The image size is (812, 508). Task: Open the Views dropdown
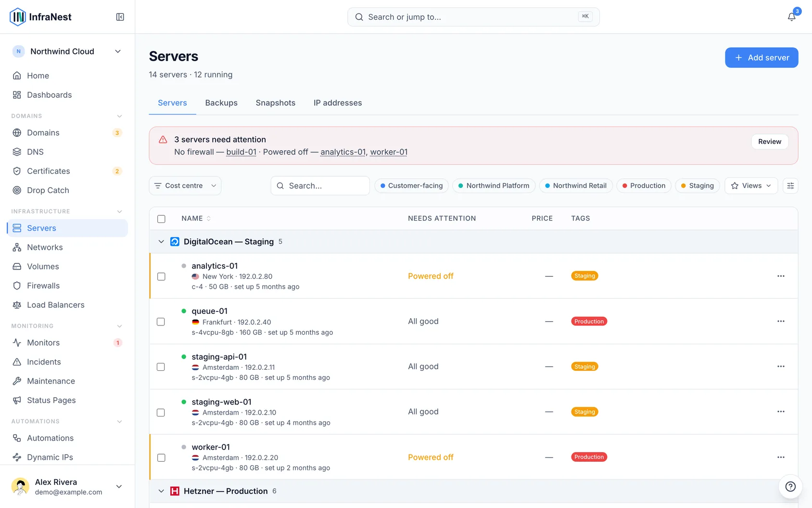[751, 185]
